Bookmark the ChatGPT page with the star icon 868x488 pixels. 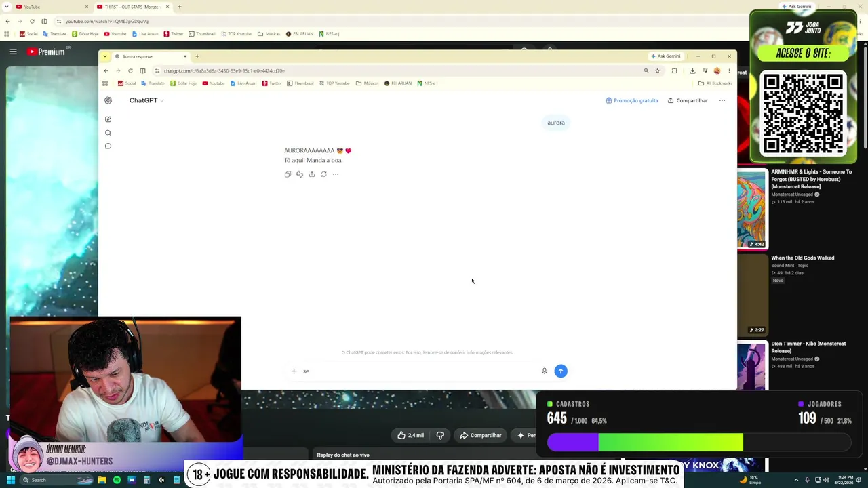point(657,70)
